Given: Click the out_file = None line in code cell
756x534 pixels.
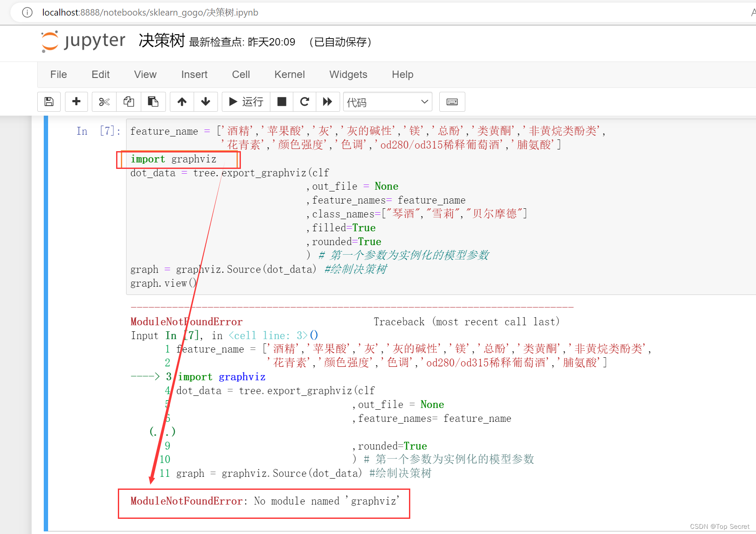Looking at the screenshot, I should [x=352, y=186].
